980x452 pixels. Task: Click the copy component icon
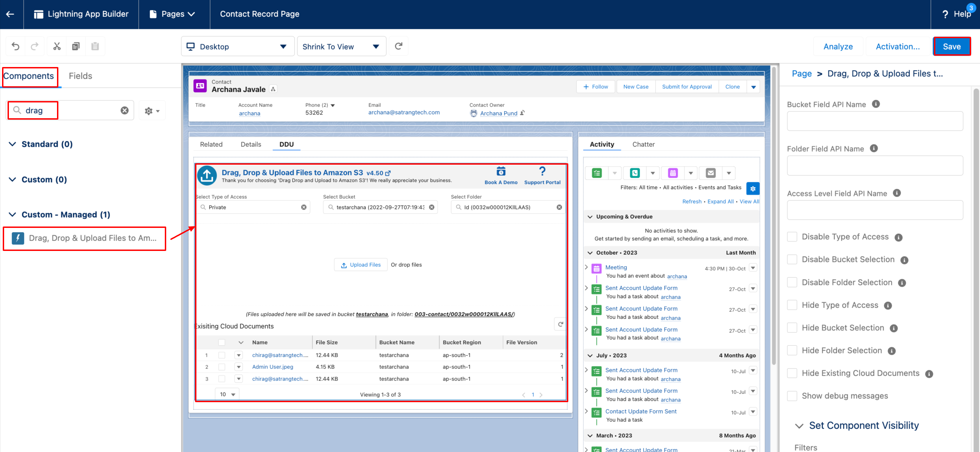[x=76, y=46]
